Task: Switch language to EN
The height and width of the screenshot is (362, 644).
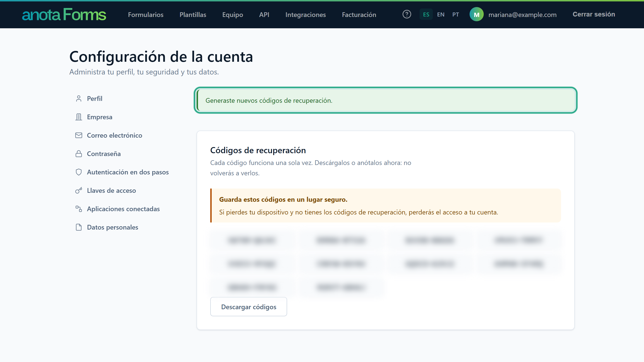Action: (441, 14)
